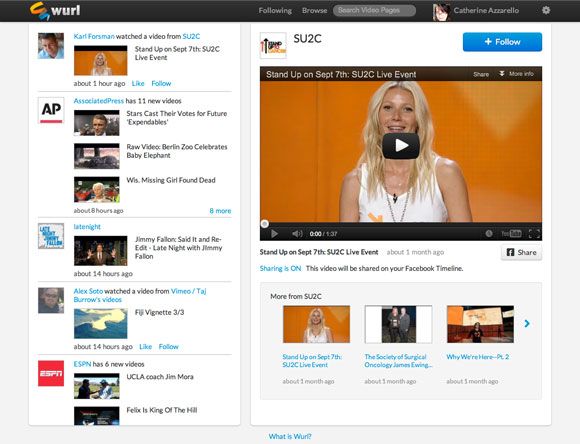Open the Browse menu item
Screen dimensions: 580x444
point(314,11)
